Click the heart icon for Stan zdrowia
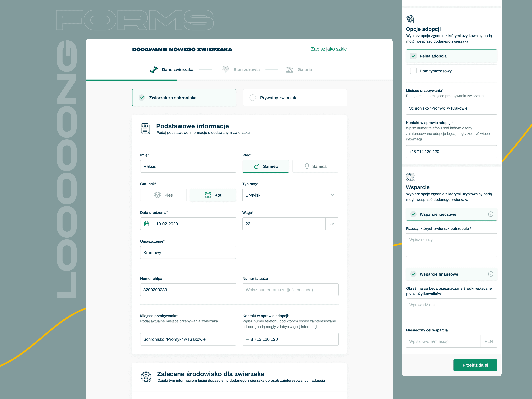532x399 pixels. 225,70
